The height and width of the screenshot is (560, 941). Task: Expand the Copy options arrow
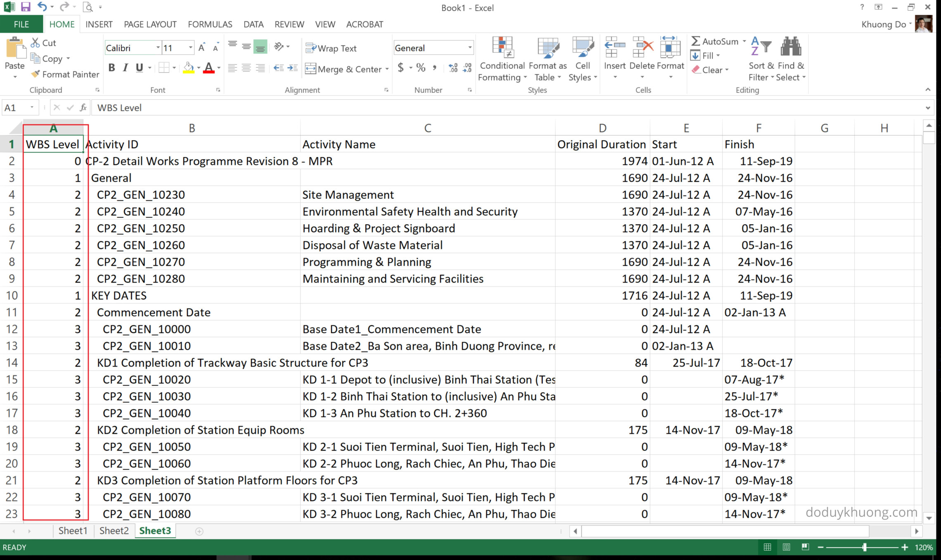pyautogui.click(x=68, y=59)
